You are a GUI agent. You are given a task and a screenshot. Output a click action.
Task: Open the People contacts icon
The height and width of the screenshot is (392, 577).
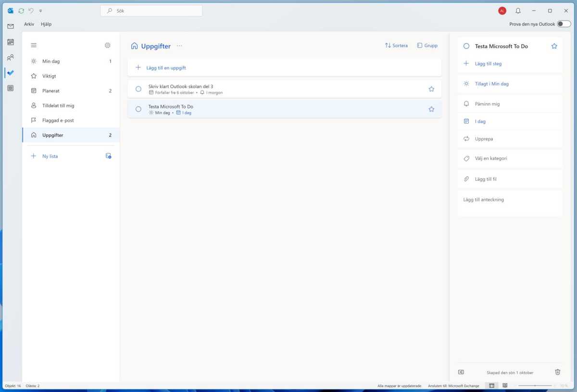pos(11,58)
